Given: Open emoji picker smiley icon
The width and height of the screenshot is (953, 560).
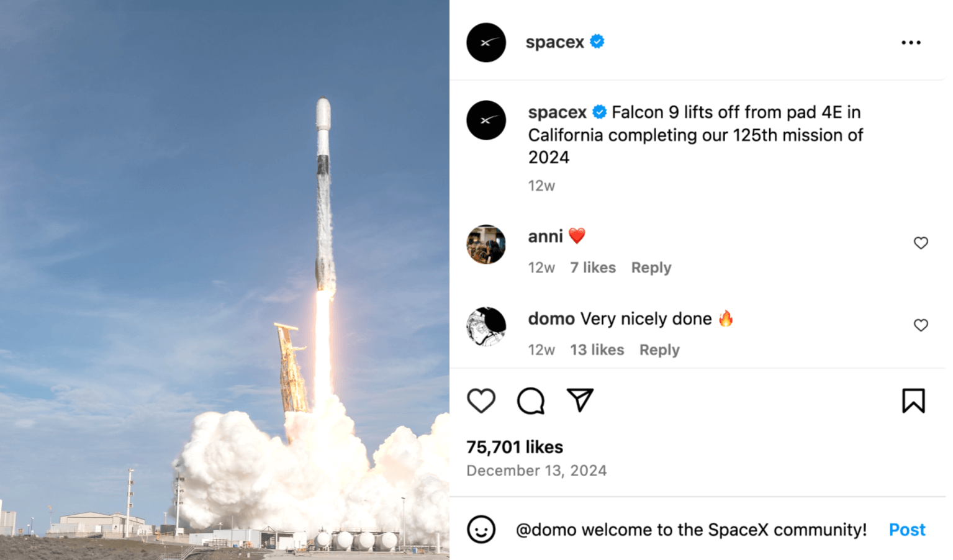Looking at the screenshot, I should point(481,530).
